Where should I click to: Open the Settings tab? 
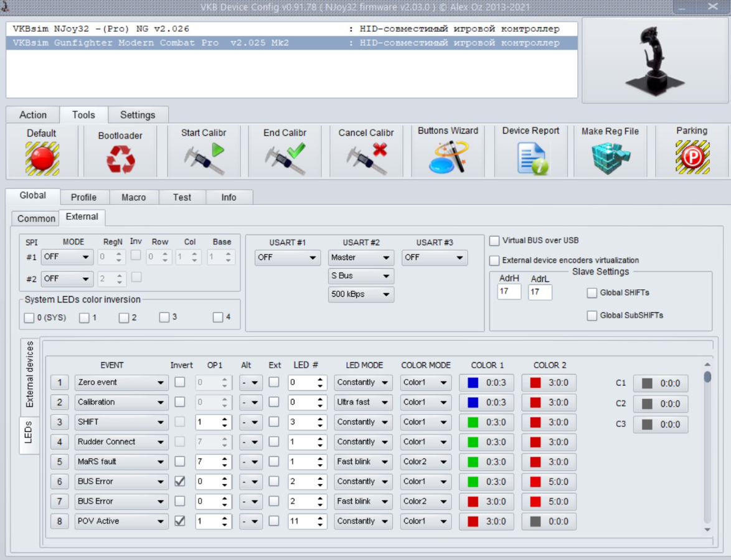138,115
